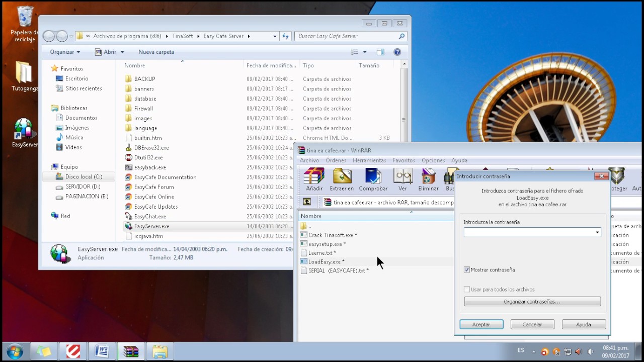Sort by the Nombre column in Explorer
This screenshot has width=644, height=362.
135,65
